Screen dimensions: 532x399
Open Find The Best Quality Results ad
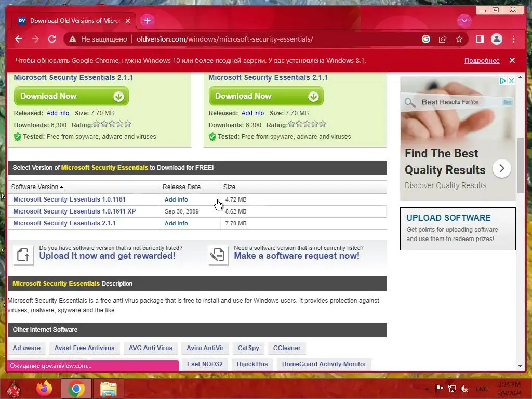[x=445, y=162]
